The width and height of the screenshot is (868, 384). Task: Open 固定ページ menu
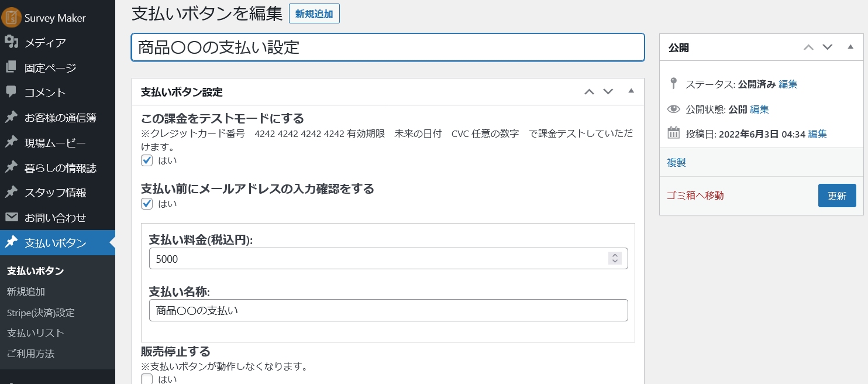click(57, 67)
